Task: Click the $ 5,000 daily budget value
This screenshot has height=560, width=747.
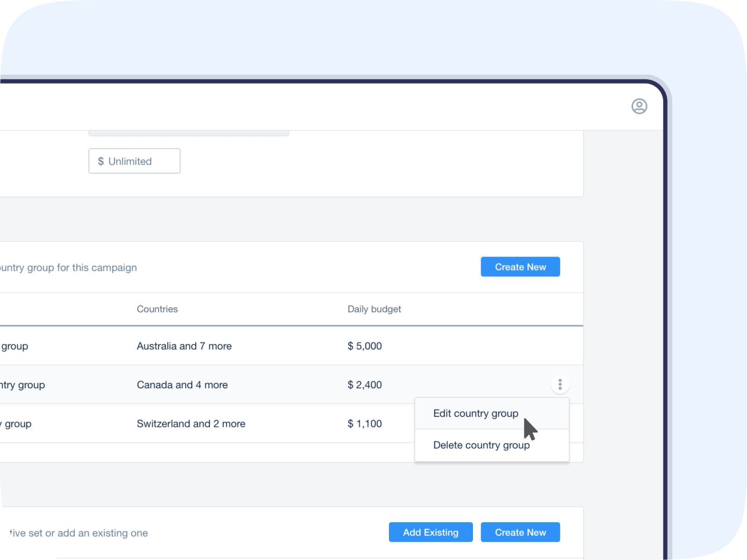Action: tap(365, 346)
